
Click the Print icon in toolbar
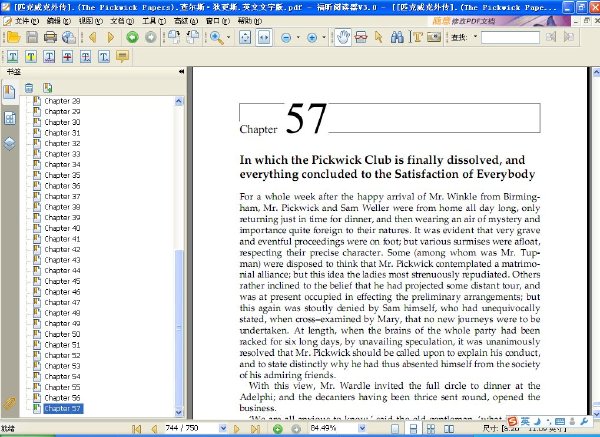pos(50,37)
